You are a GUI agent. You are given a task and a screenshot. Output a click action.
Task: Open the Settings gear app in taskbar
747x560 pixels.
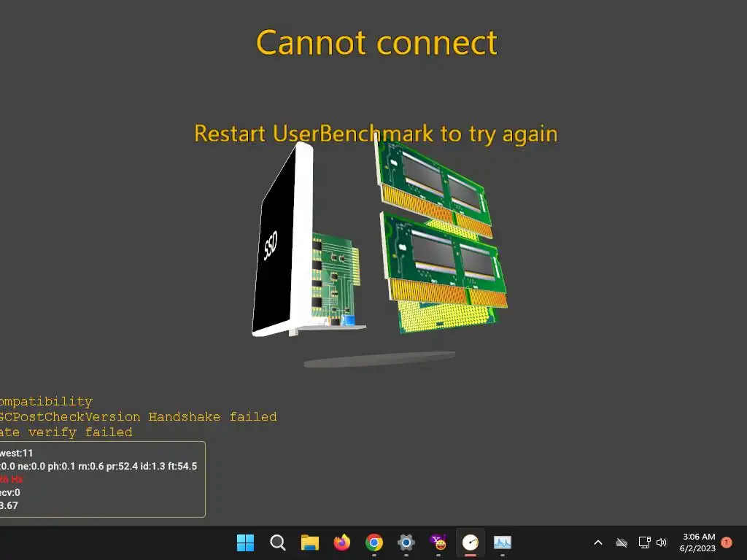406,542
